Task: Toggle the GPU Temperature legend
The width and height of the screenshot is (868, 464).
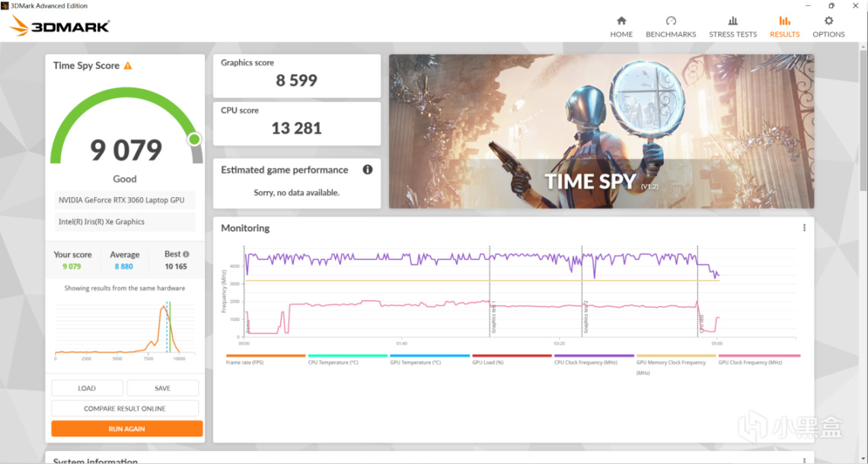Action: tap(429, 360)
